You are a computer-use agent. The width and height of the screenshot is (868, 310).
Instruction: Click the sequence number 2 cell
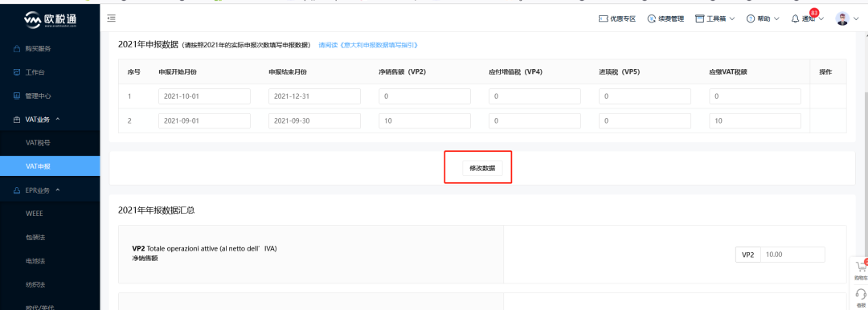(129, 120)
